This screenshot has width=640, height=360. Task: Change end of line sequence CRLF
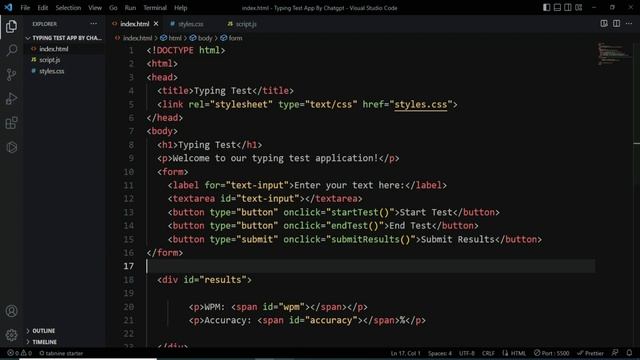pos(488,353)
